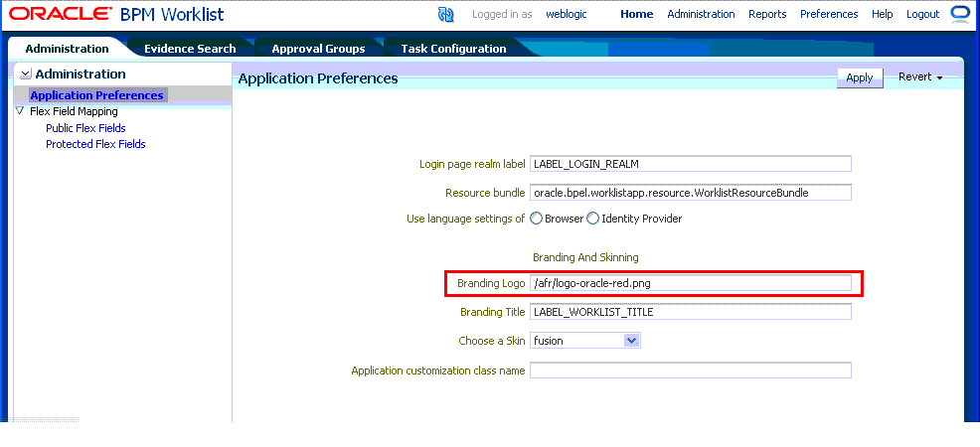Click the Branding And Skinning heading

pyautogui.click(x=585, y=257)
